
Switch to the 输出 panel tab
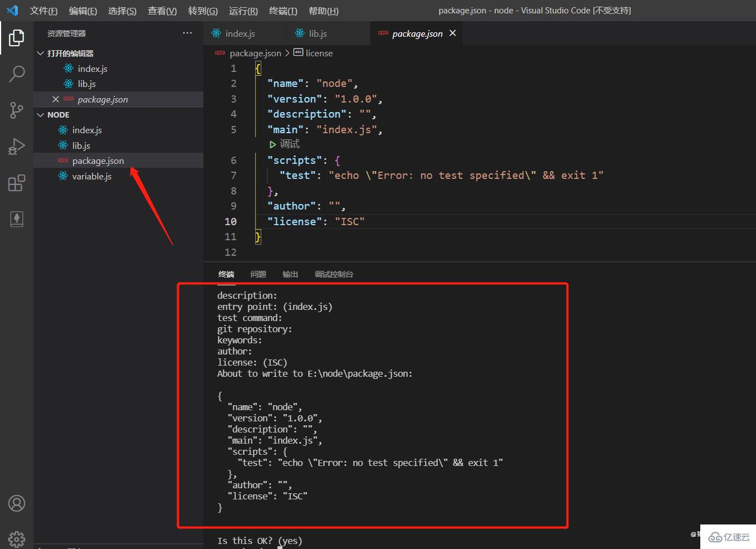click(x=290, y=274)
